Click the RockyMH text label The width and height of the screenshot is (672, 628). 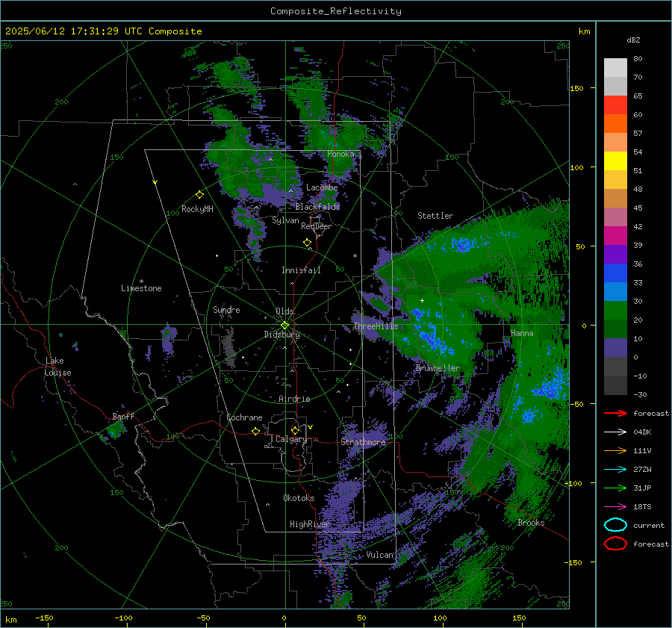(197, 209)
